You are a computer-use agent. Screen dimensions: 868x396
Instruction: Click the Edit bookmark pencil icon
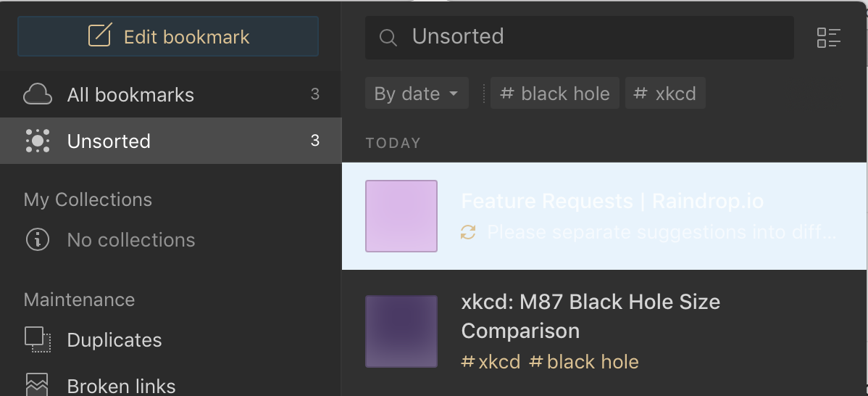[x=100, y=36]
